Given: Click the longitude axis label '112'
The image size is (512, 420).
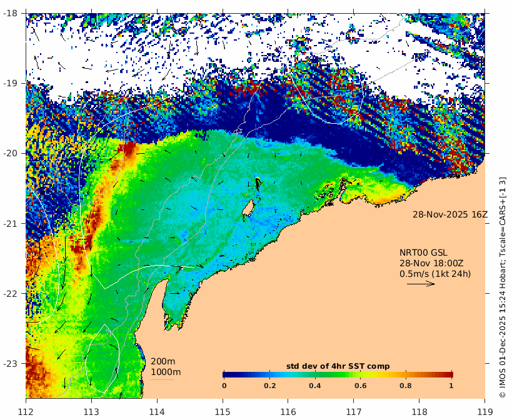Looking at the screenshot, I should click(x=26, y=411).
